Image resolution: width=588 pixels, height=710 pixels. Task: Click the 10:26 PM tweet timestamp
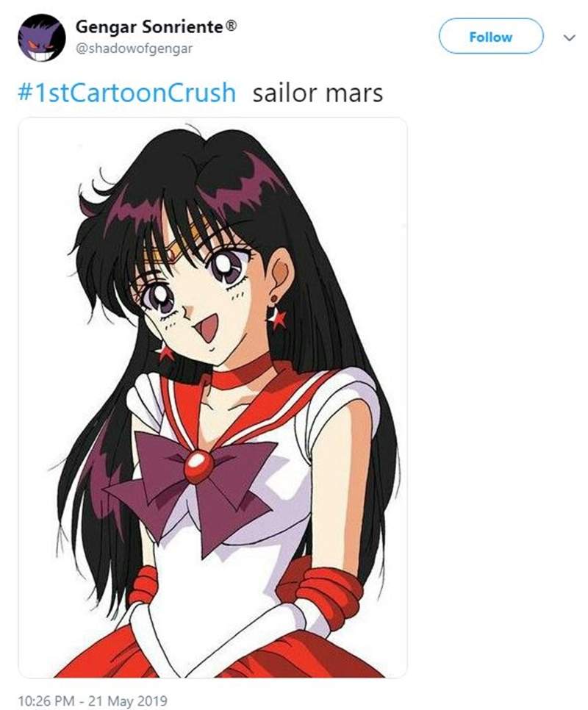(46, 700)
